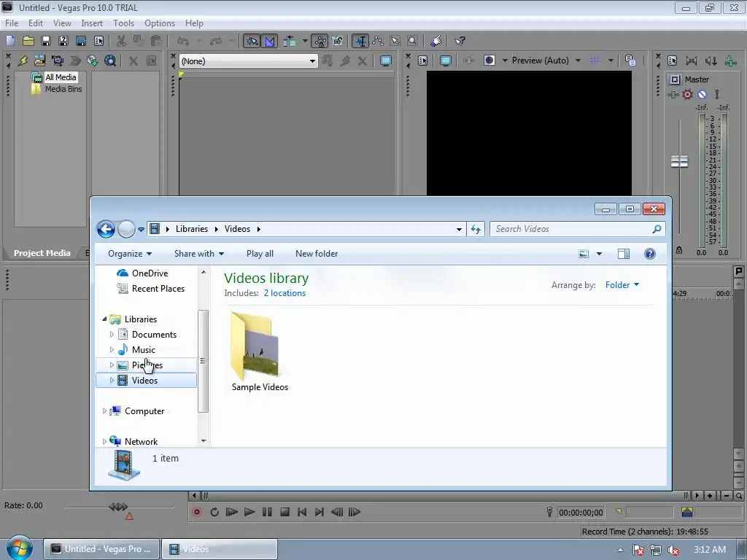Click the New folder button

pos(317,254)
